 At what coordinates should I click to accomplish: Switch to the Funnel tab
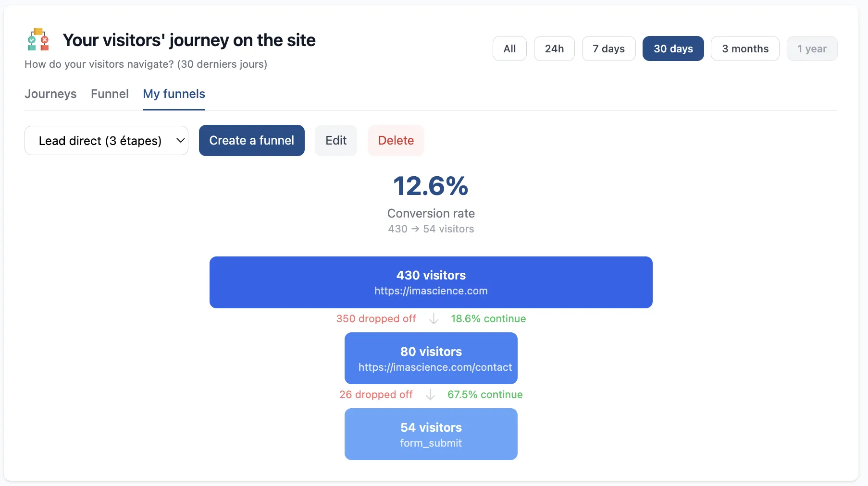109,94
